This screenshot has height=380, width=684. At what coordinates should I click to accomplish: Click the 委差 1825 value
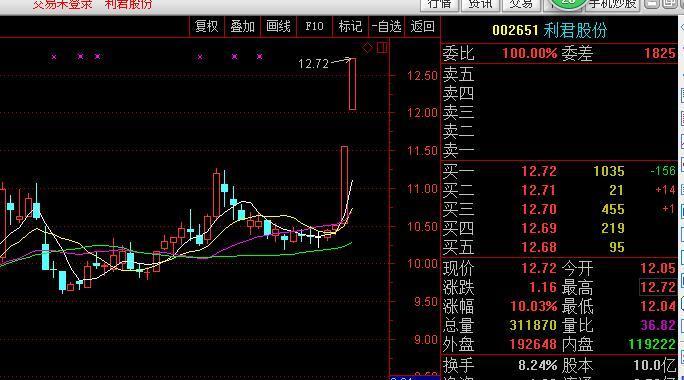660,54
